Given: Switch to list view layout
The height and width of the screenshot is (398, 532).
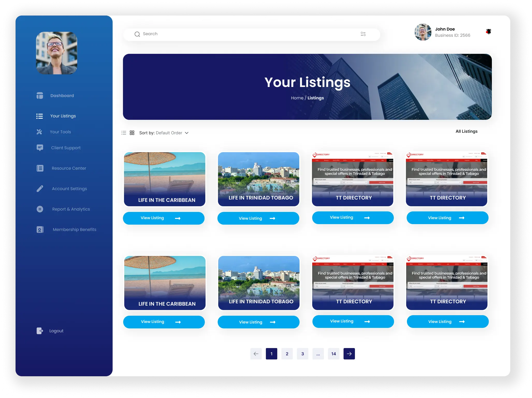Looking at the screenshot, I should [124, 133].
